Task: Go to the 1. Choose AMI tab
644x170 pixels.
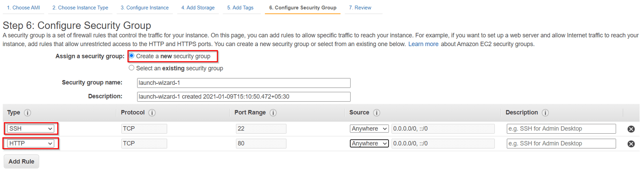Action: coord(23,7)
